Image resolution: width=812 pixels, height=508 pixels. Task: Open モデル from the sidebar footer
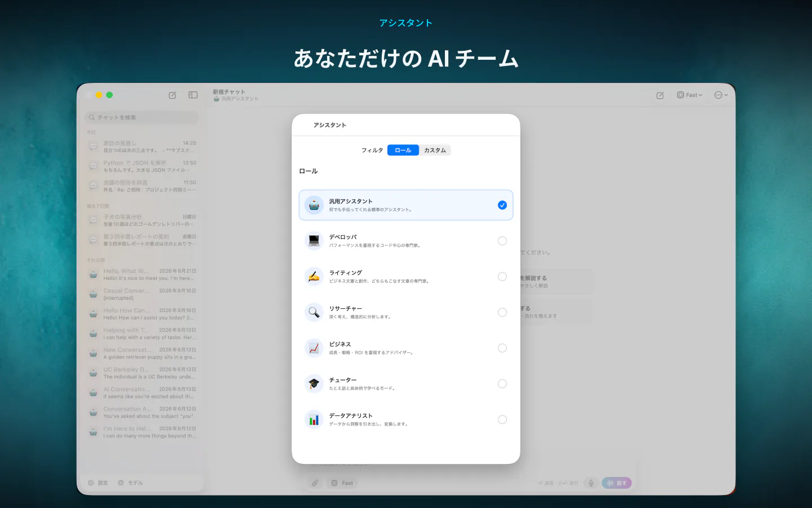(x=131, y=483)
